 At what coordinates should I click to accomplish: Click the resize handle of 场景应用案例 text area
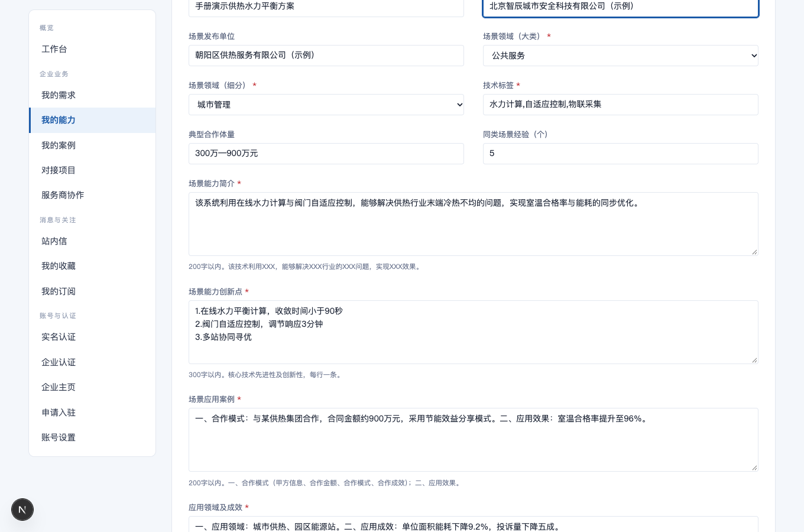(754, 468)
